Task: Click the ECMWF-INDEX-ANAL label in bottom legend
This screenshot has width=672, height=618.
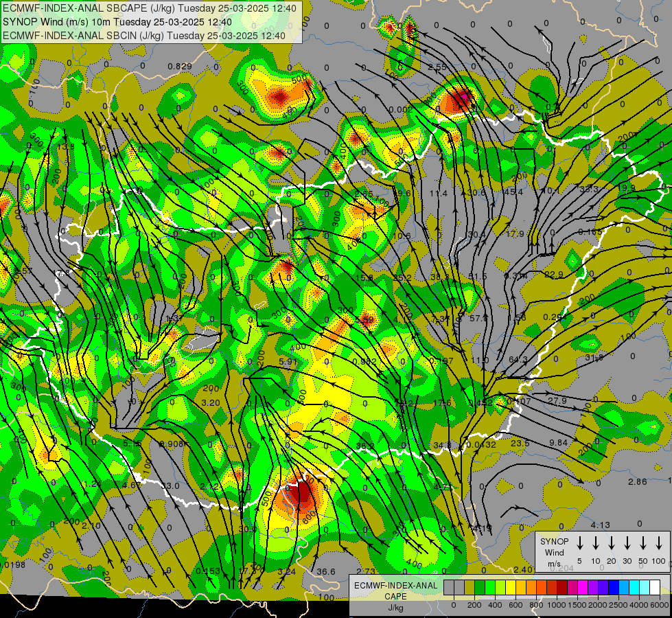Action: pyautogui.click(x=395, y=586)
